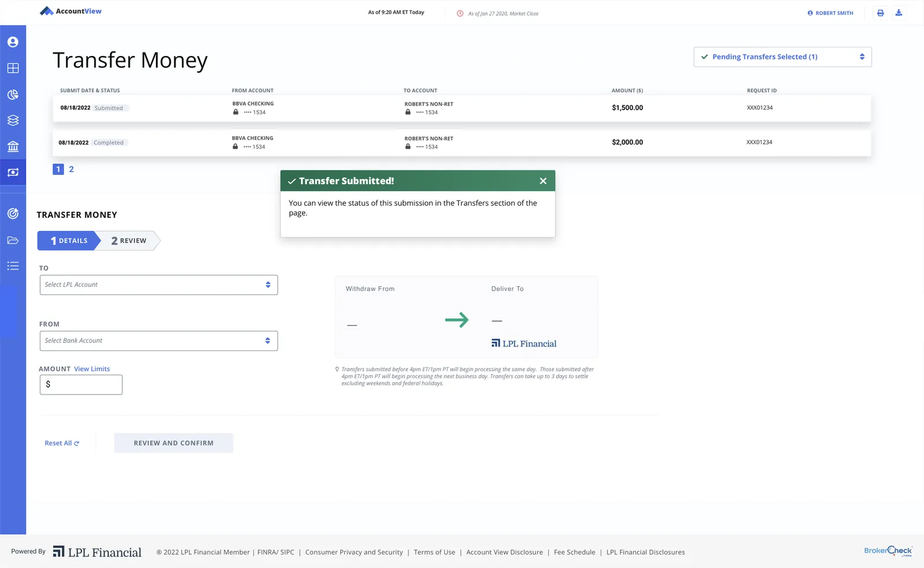
Task: Click the download icon in header
Action: click(x=899, y=13)
